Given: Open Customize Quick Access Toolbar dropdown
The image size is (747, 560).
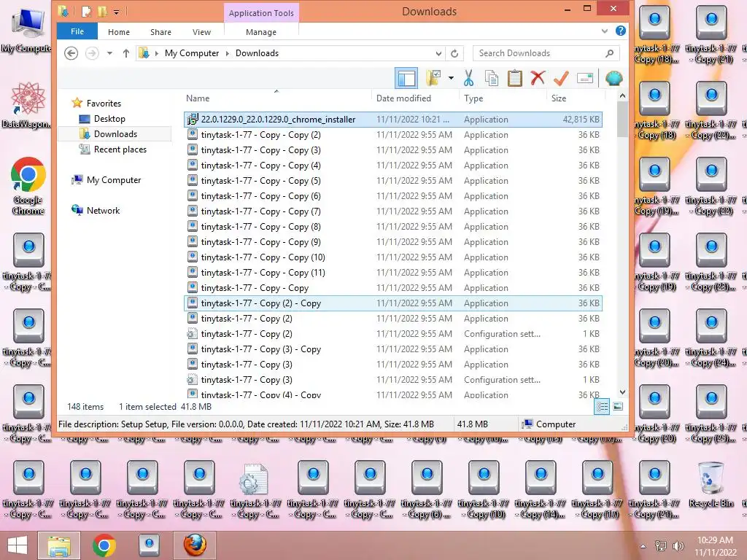Looking at the screenshot, I should [116, 12].
